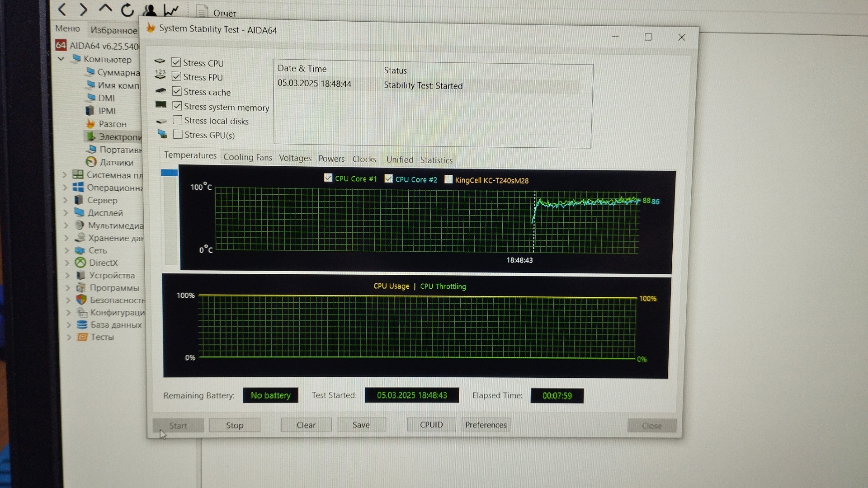Open the Меню tab in main window
Viewport: 868px width, 488px height.
click(67, 28)
